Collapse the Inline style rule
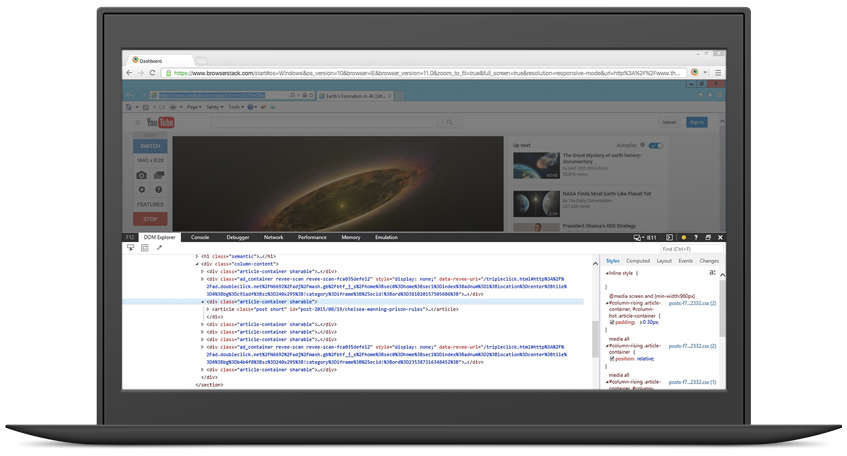This screenshot has height=456, width=847. click(607, 273)
